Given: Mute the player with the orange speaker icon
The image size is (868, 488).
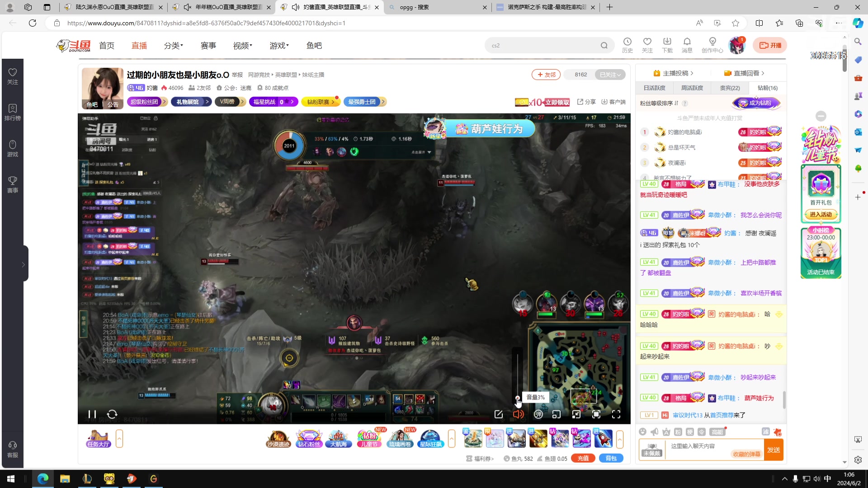Looking at the screenshot, I should click(518, 414).
